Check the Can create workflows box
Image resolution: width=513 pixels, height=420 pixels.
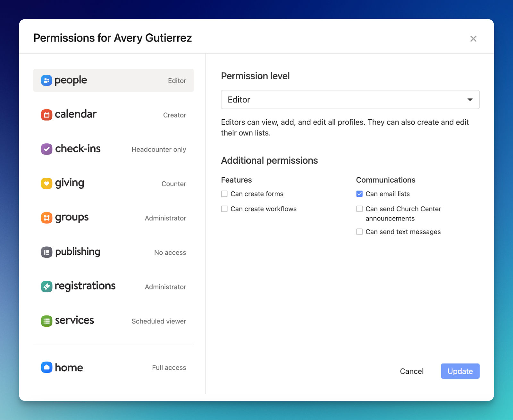point(224,209)
